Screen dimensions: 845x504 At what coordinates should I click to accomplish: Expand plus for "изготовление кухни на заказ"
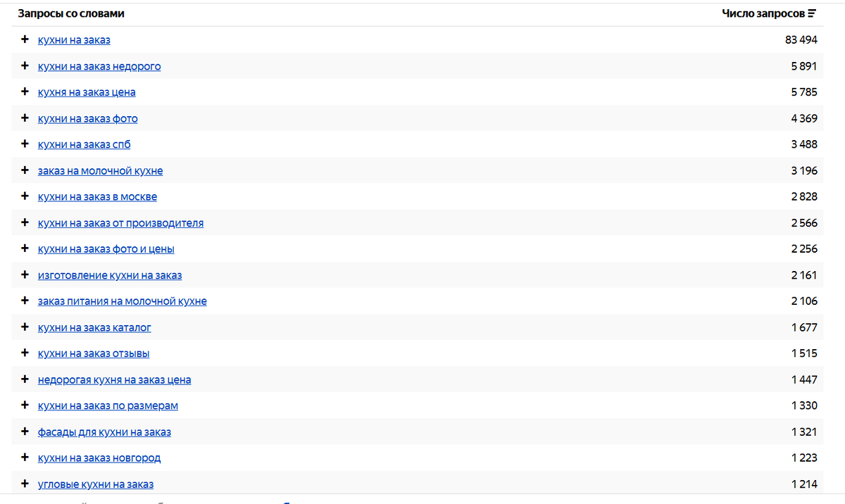[25, 275]
